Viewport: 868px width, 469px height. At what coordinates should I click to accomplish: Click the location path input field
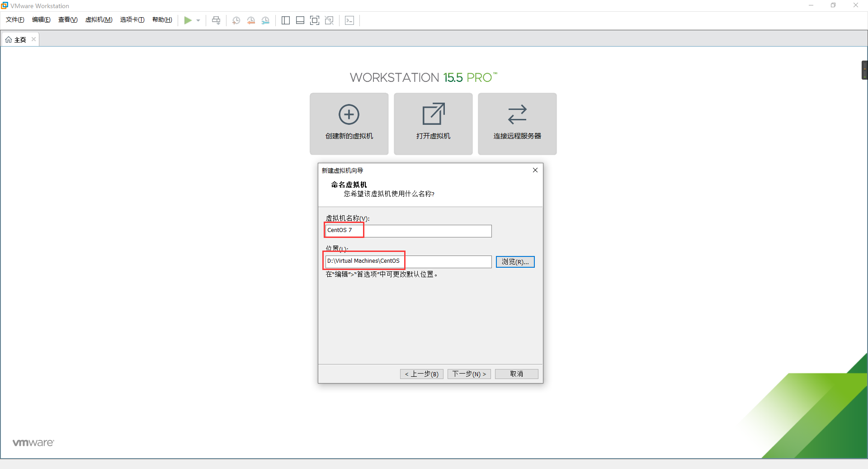point(408,261)
